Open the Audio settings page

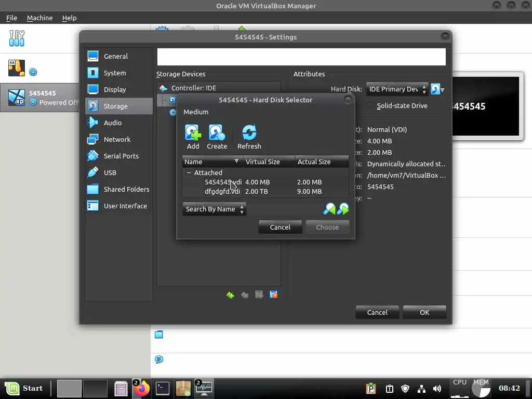[x=118, y=123]
